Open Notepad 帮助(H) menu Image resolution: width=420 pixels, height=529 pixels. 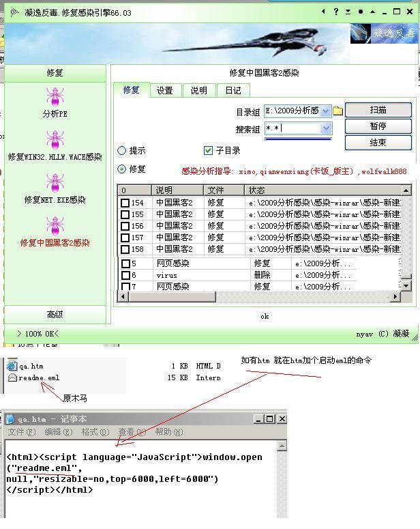[x=169, y=432]
